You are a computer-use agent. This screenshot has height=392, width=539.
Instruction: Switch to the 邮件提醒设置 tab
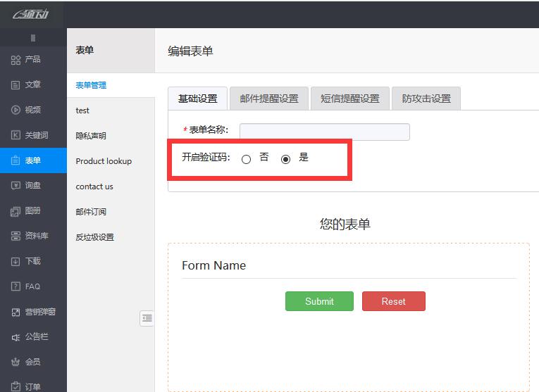coord(269,99)
